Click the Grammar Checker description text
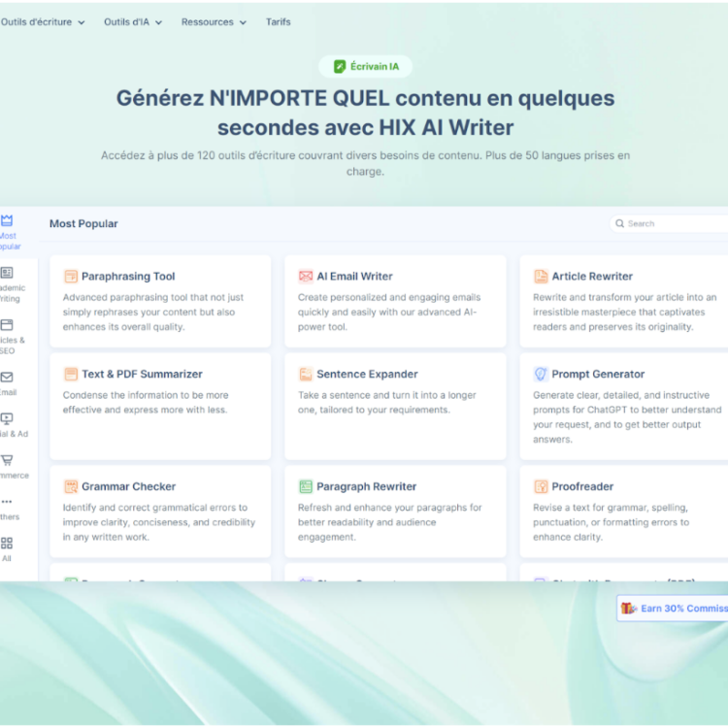 point(159,522)
